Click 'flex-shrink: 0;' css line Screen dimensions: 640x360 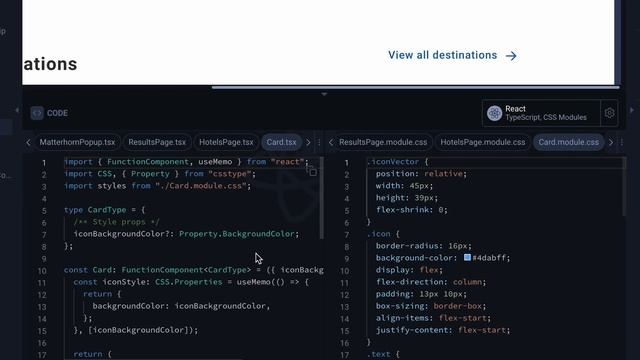click(x=412, y=210)
